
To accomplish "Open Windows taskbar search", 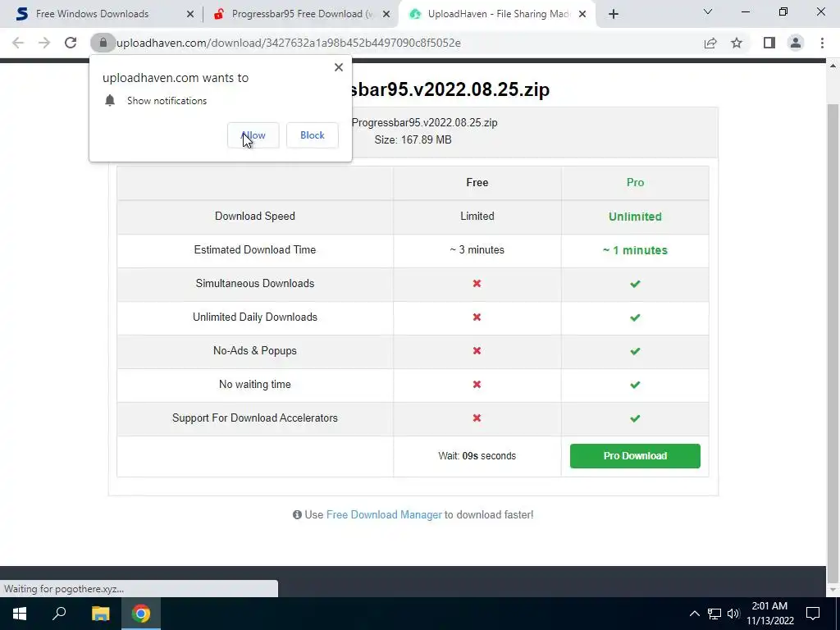I will [59, 614].
